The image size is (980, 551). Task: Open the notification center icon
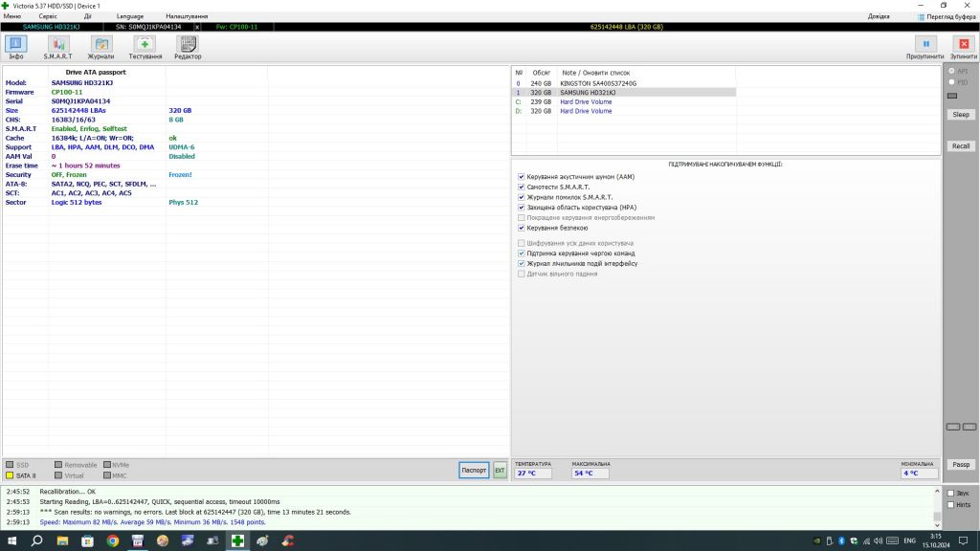(x=964, y=541)
